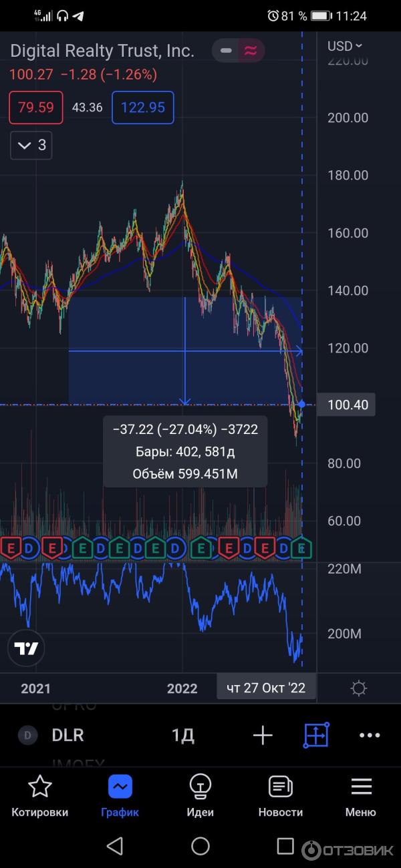Tap the 180.00 price axis label
The image size is (401, 868).
[348, 175]
